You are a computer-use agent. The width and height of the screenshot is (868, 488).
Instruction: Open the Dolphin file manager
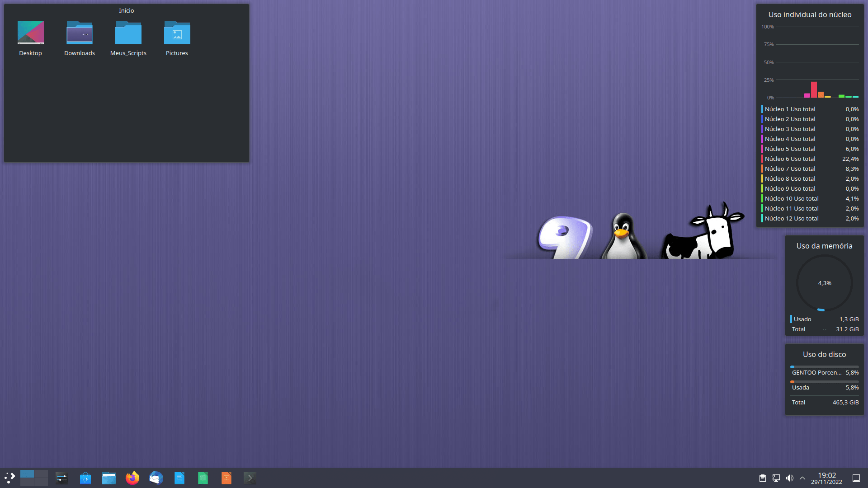click(x=109, y=478)
